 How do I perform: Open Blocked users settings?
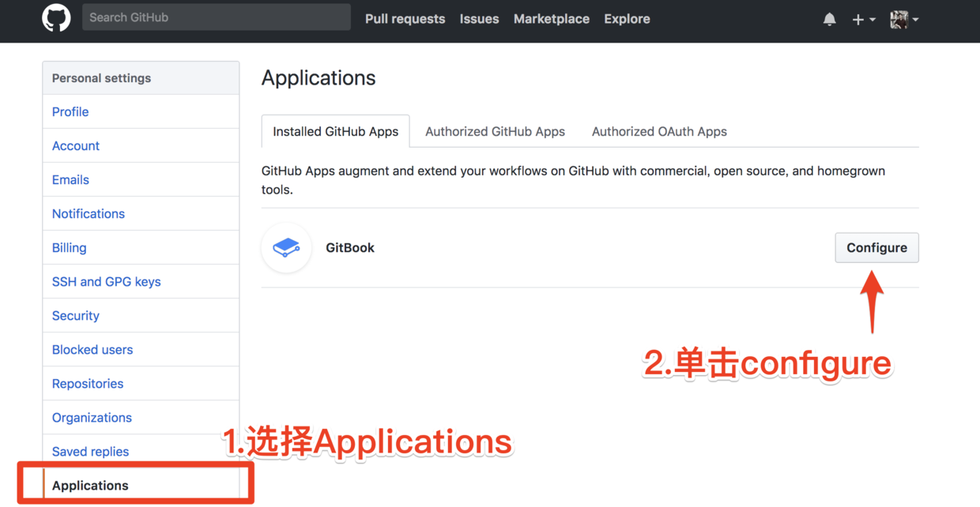(141, 350)
